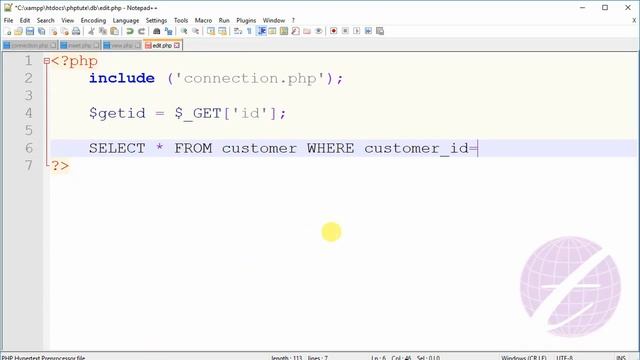Click the Paste toolbar icon
Screen dimensions: 640x360
115,31
